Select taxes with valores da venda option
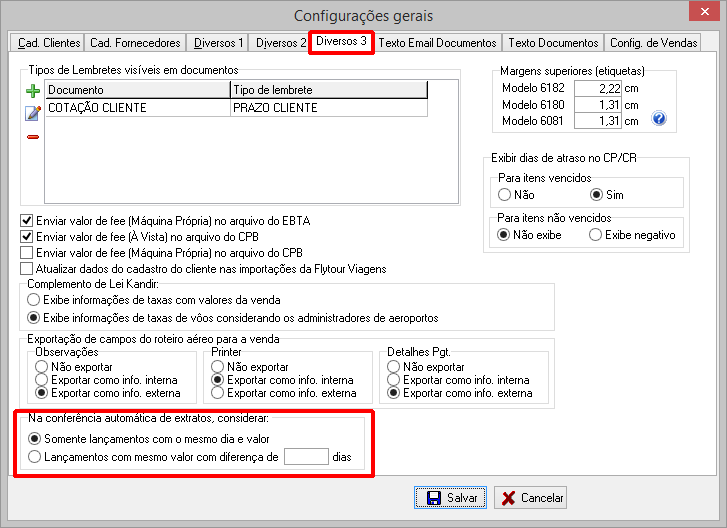 point(33,300)
